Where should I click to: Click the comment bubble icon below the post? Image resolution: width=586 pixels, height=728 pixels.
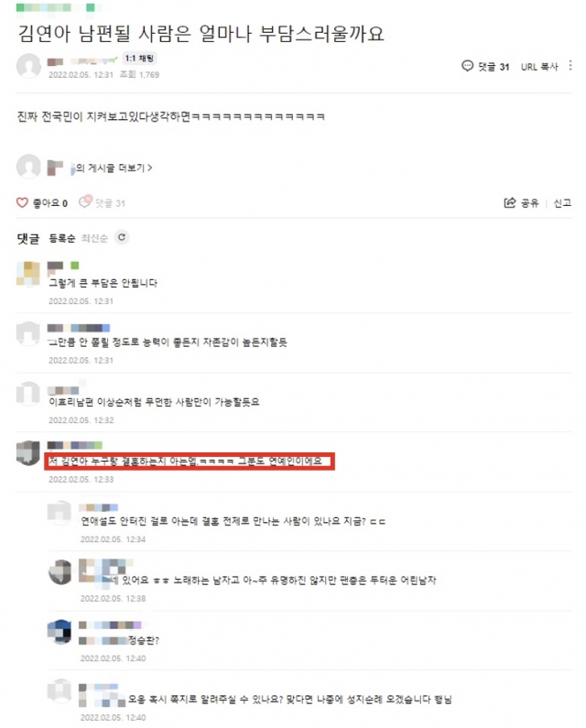pos(85,201)
